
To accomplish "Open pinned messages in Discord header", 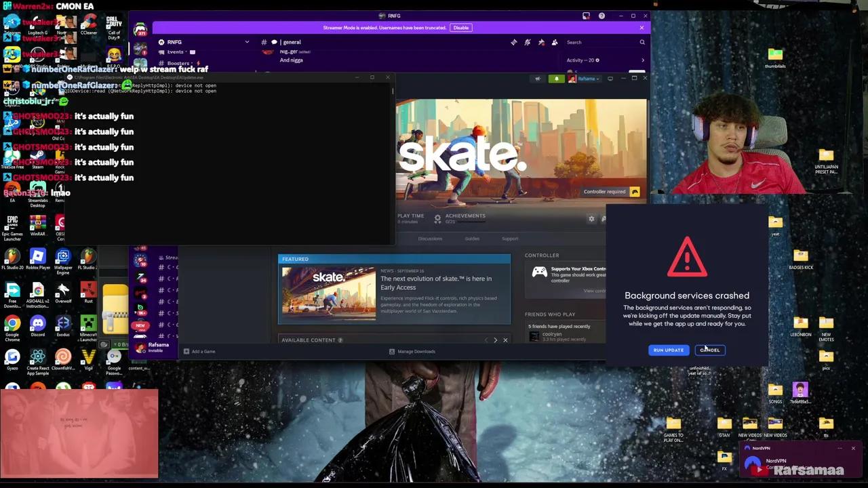I will tap(541, 42).
